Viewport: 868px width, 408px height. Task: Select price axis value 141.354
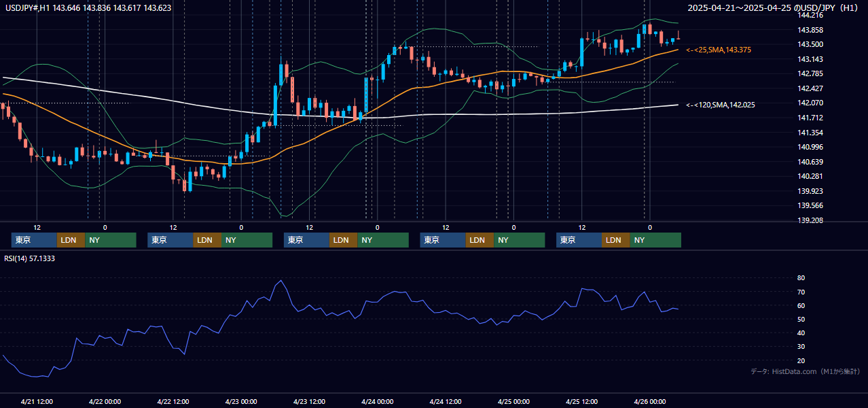pos(811,133)
